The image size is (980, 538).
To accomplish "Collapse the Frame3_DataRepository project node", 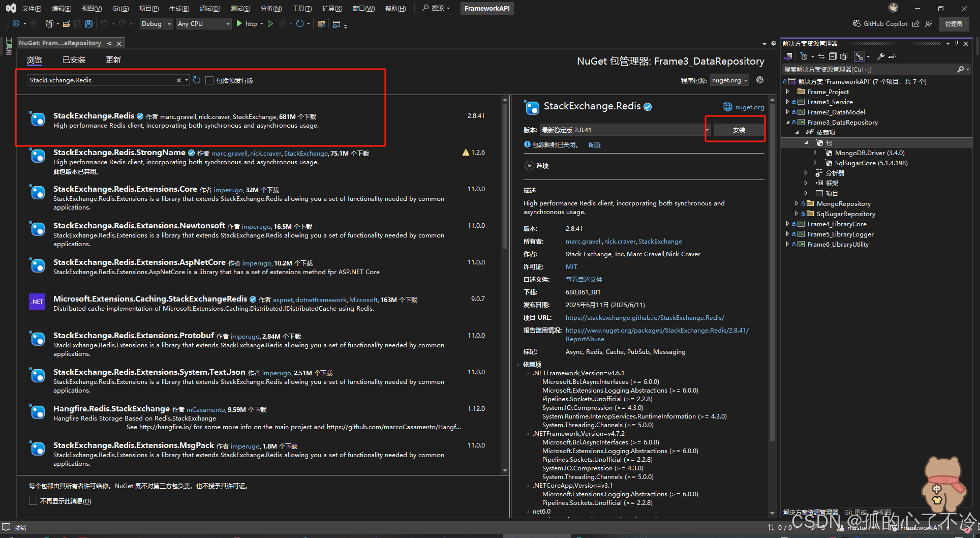I will [x=788, y=123].
